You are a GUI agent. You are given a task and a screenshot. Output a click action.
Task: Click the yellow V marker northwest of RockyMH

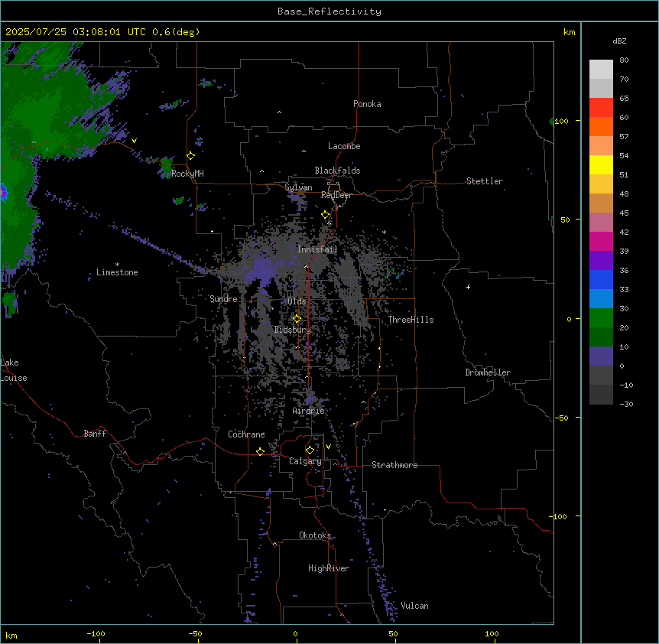[134, 141]
